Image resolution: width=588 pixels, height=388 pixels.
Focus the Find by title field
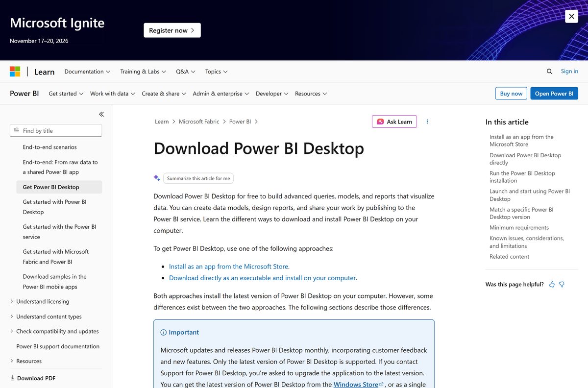(x=56, y=130)
